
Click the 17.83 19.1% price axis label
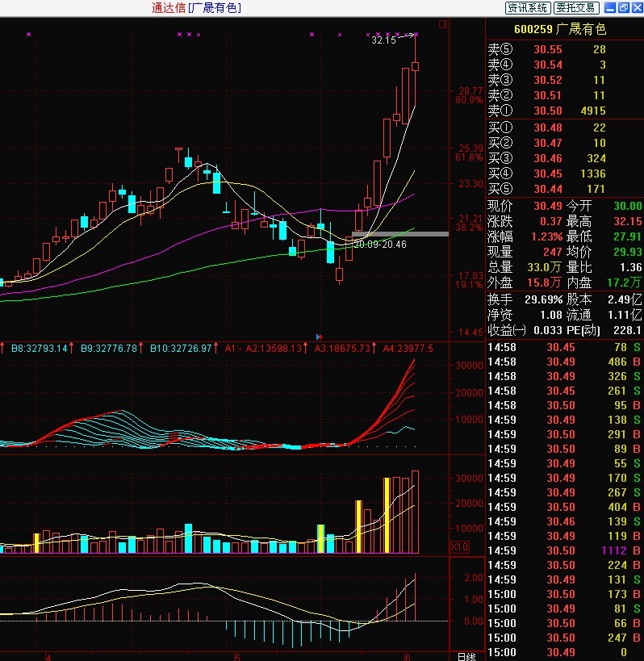(469, 280)
